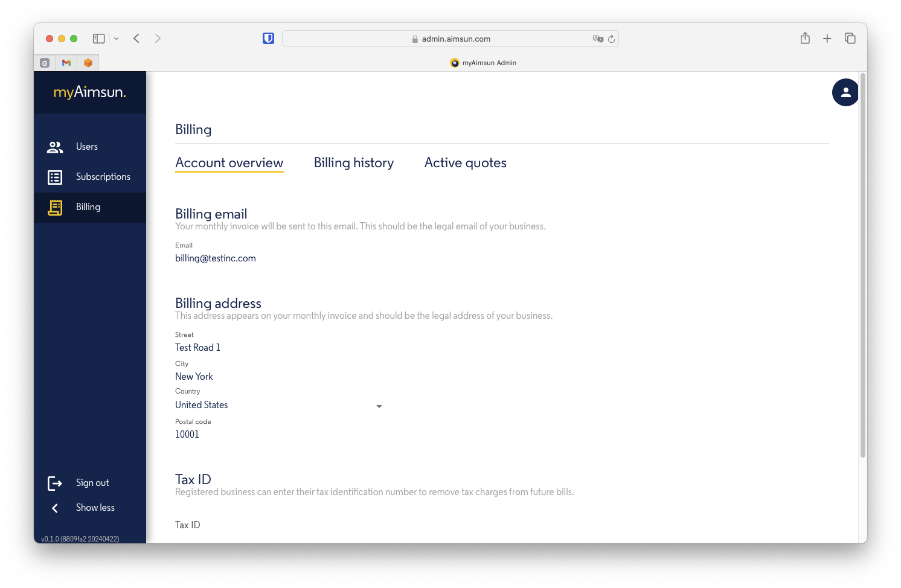Click the Show less chevron arrow
Viewport: 901px width, 588px height.
54,508
